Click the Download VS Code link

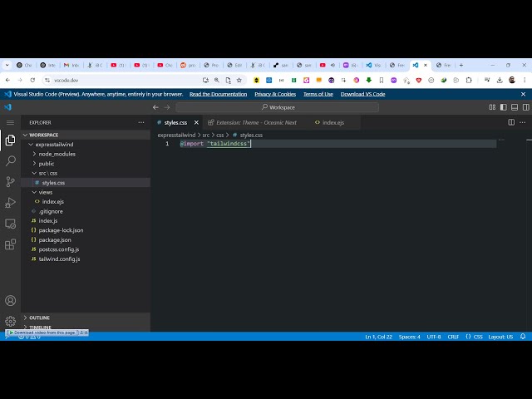[362, 94]
